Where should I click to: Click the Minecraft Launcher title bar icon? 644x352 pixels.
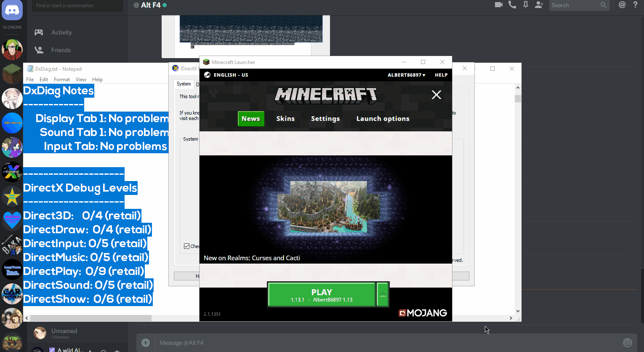206,62
